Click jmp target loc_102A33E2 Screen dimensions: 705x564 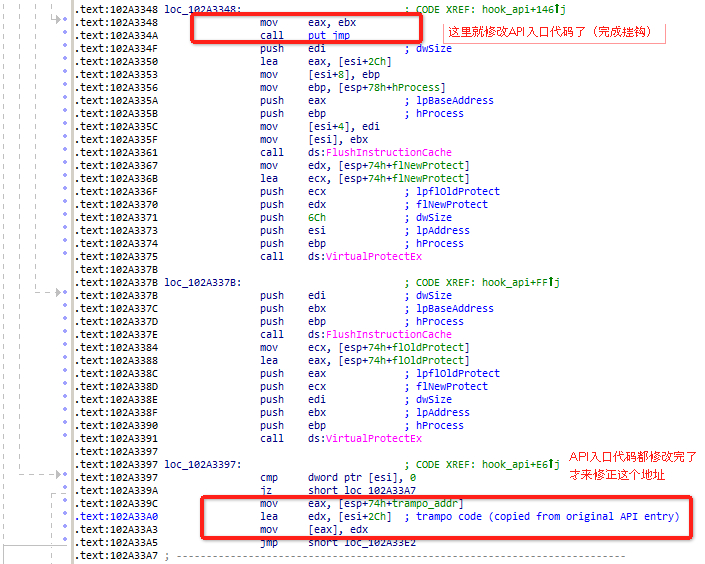379,543
